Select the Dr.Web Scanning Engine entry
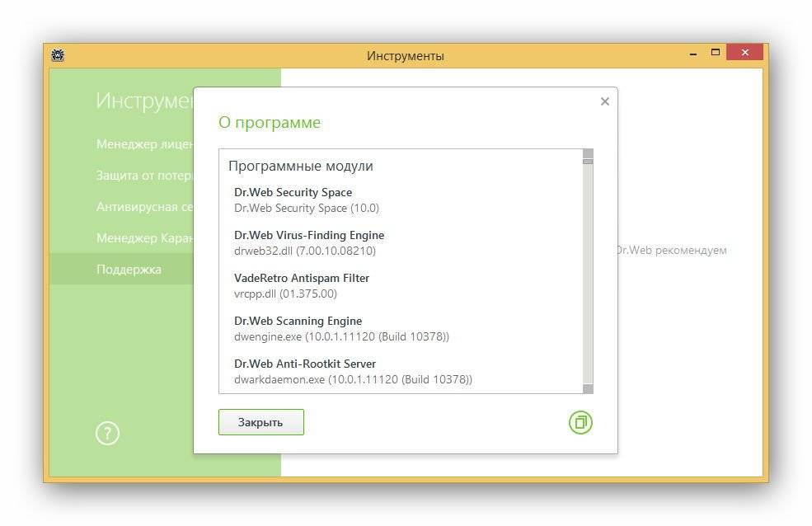 click(x=298, y=321)
